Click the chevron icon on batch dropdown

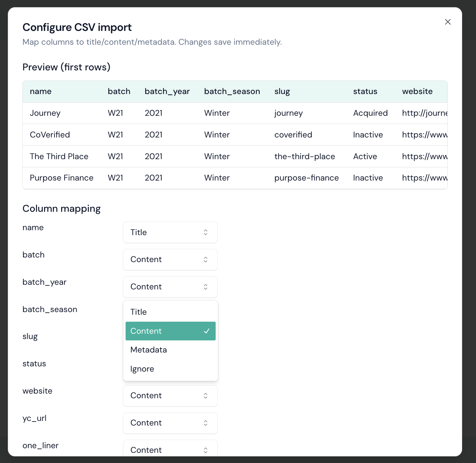click(x=205, y=259)
